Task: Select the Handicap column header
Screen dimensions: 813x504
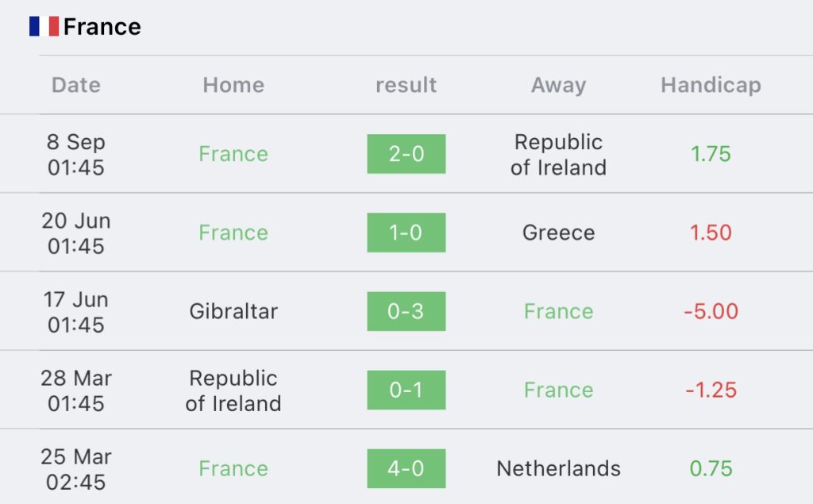Action: (711, 85)
